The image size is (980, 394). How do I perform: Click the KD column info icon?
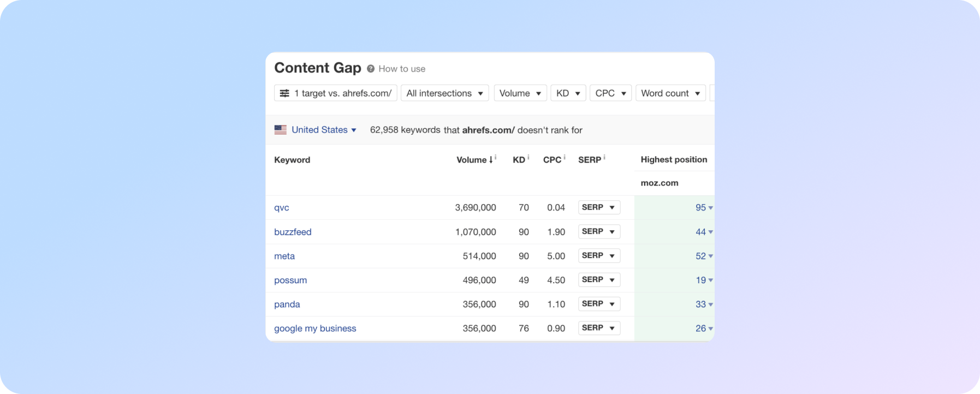(528, 157)
